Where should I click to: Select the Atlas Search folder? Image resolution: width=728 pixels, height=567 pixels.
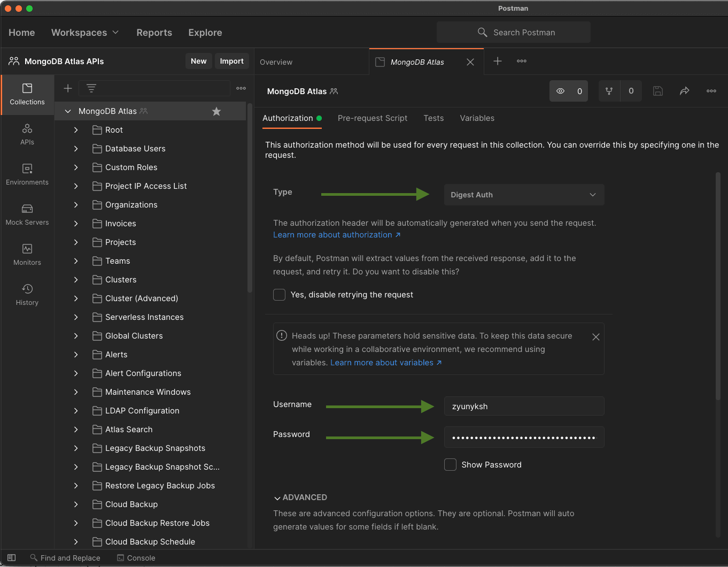[x=129, y=430]
